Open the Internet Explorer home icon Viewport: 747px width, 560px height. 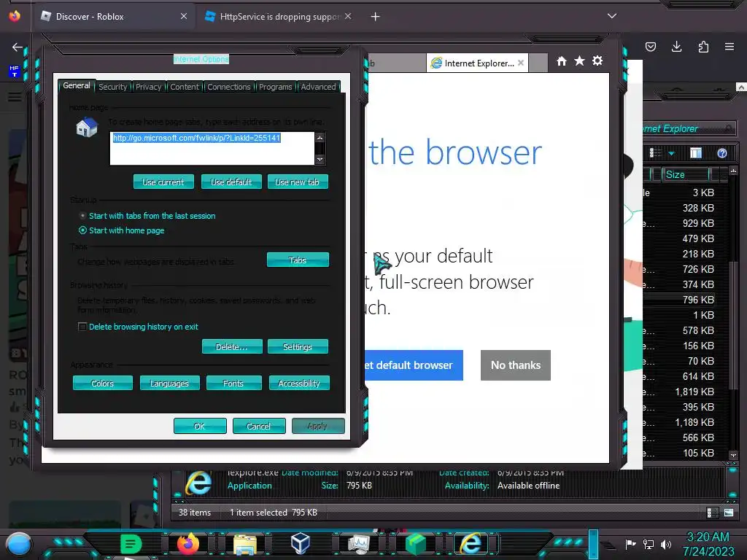pyautogui.click(x=562, y=61)
